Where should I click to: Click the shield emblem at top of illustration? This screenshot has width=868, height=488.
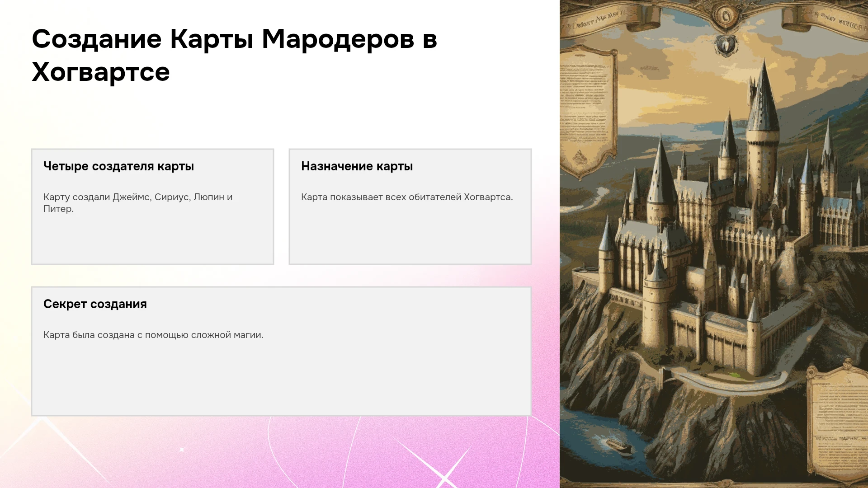[726, 46]
